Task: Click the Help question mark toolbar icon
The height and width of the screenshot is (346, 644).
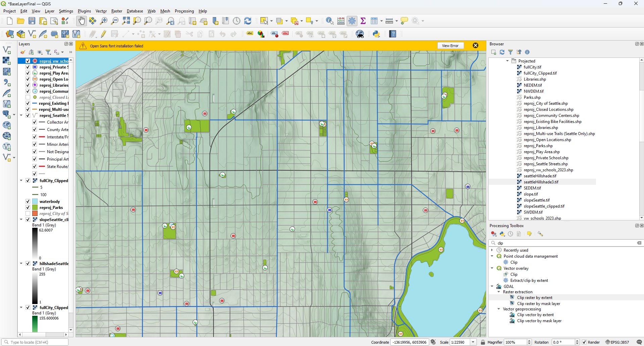Action: click(393, 34)
